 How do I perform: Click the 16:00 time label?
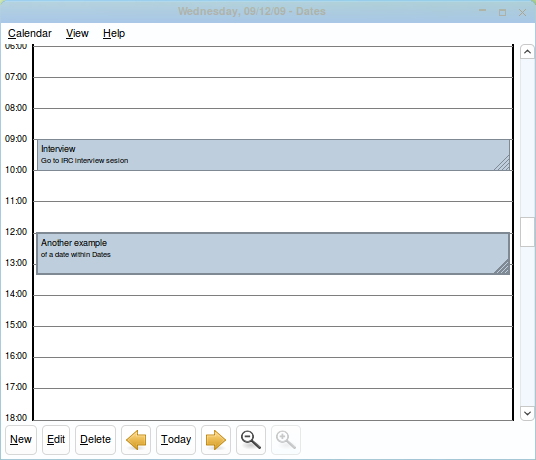pyautogui.click(x=16, y=356)
